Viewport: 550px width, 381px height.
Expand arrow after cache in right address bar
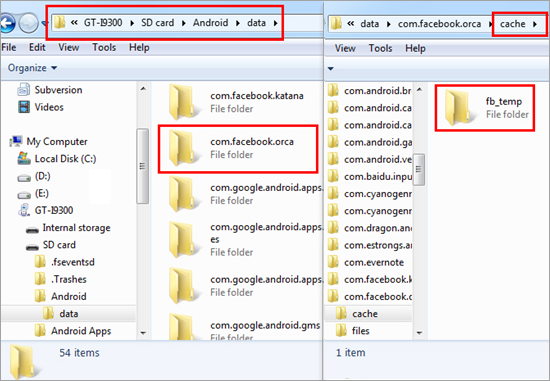pyautogui.click(x=535, y=24)
